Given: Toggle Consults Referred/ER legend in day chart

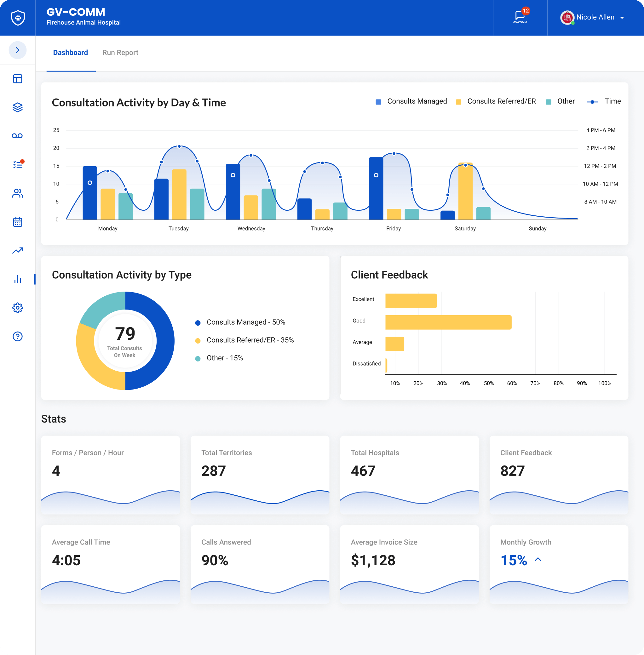Looking at the screenshot, I should tap(496, 101).
